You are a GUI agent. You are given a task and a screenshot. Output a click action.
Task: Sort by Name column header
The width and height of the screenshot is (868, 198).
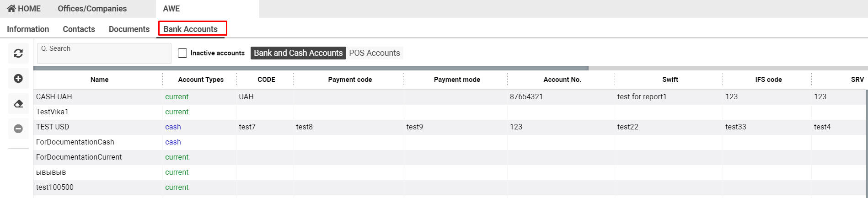(99, 80)
